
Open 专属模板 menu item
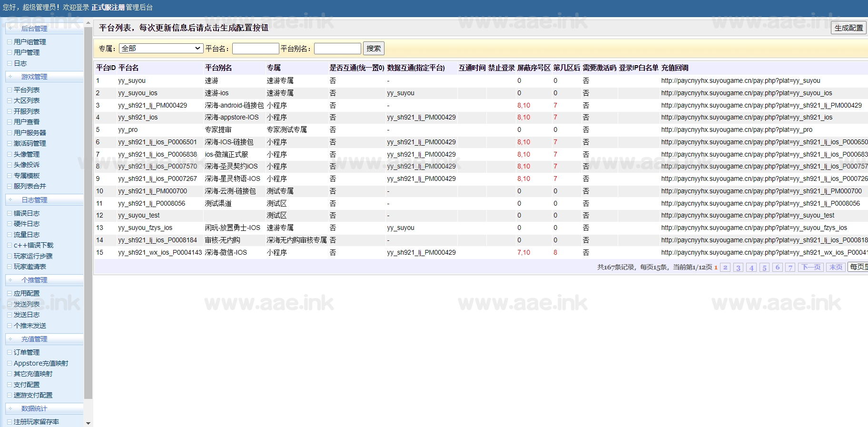[27, 176]
